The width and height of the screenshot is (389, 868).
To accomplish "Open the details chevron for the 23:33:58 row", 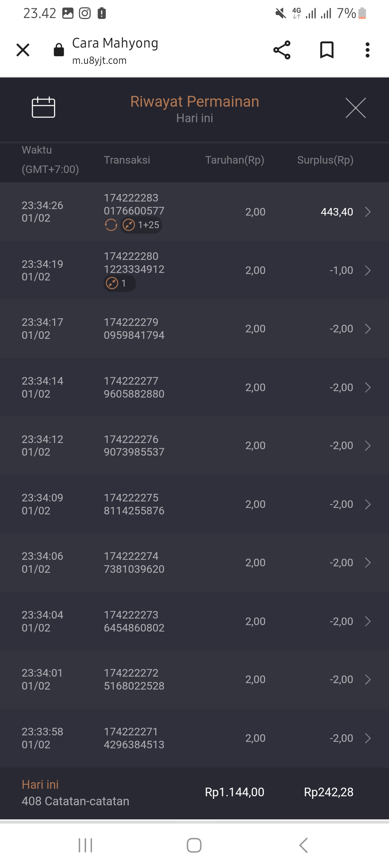I will 368,738.
